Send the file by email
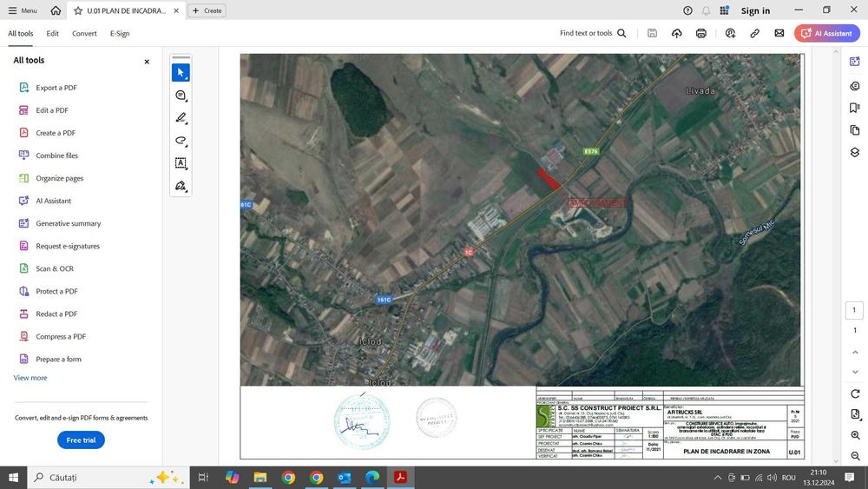Viewport: 868px width, 489px height. (779, 33)
